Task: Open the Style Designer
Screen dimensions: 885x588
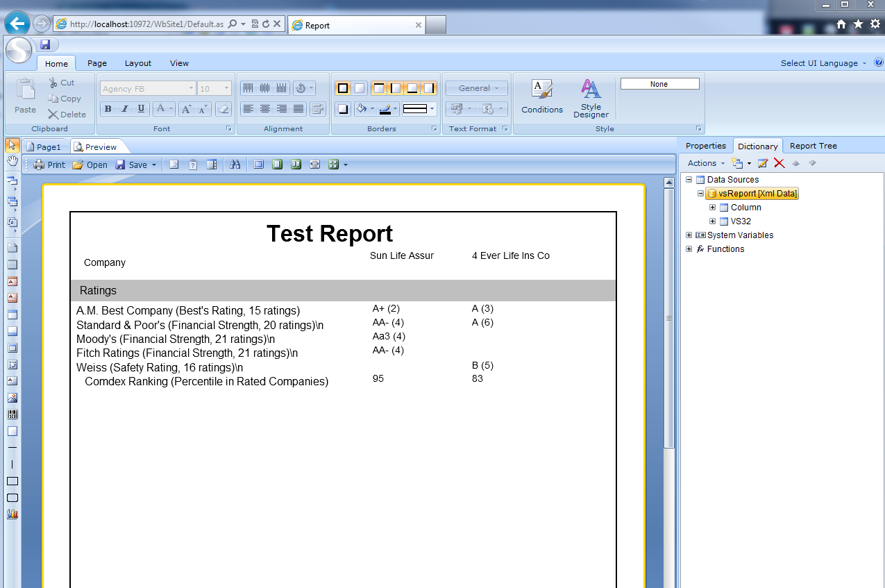Action: click(x=591, y=99)
